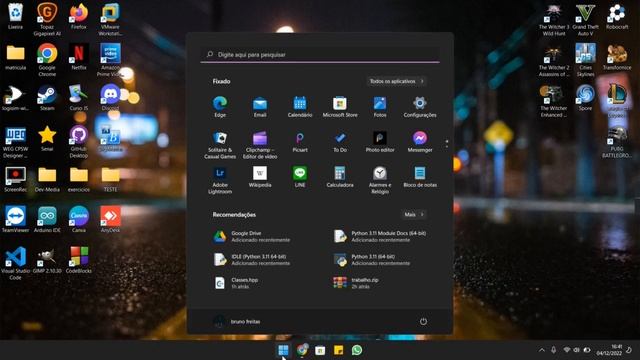Click the Windows Start button on taskbar
Viewport: 640px width, 360px height.
[283, 350]
